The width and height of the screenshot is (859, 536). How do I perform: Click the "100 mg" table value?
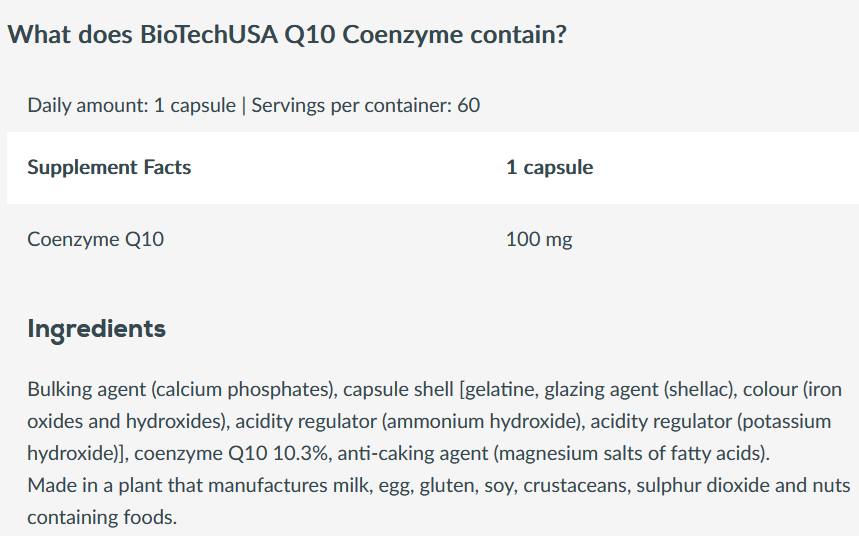539,239
